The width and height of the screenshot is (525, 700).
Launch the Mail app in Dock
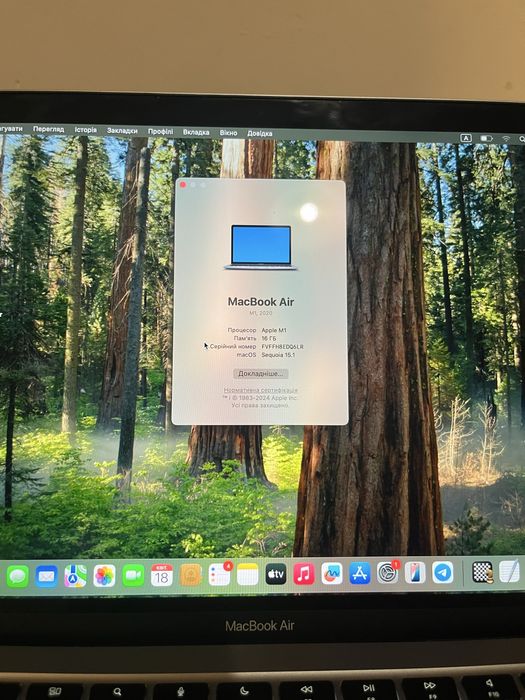[x=46, y=576]
